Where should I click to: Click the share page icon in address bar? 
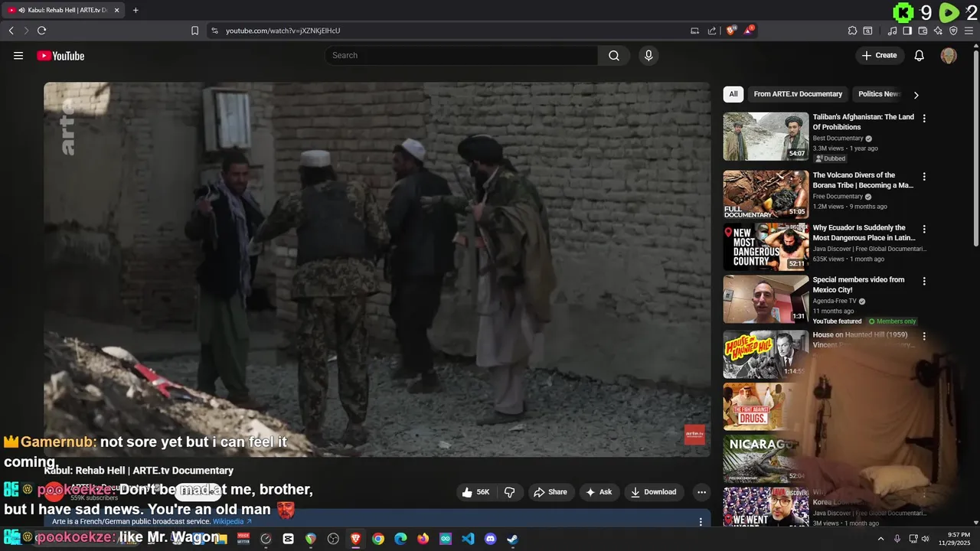[712, 31]
